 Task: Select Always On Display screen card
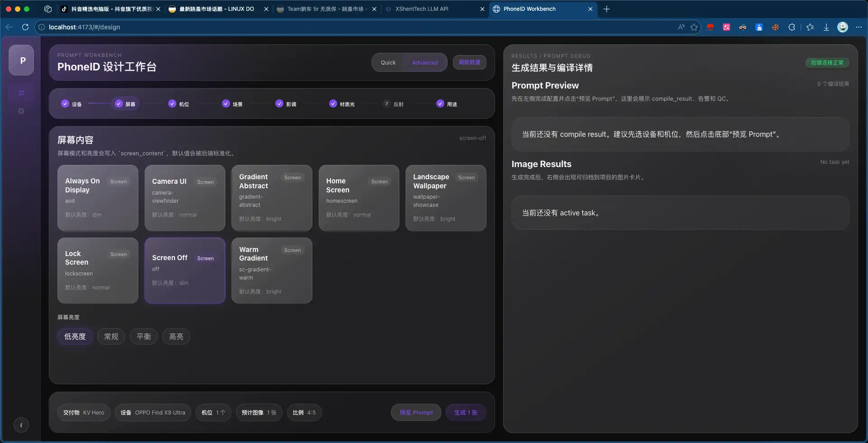pos(98,198)
